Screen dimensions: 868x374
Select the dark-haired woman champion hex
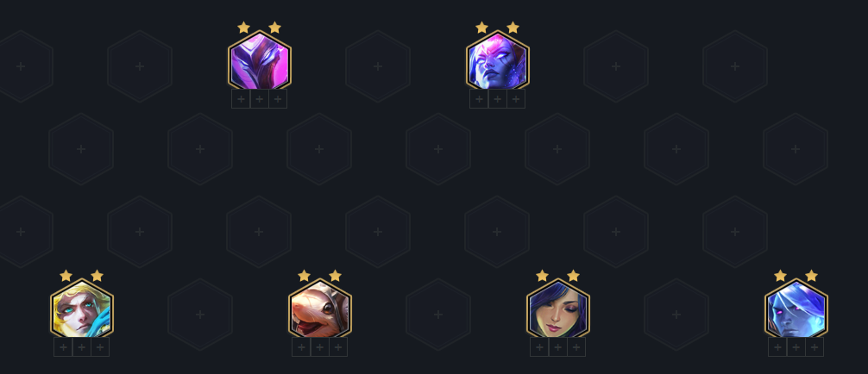(x=558, y=309)
